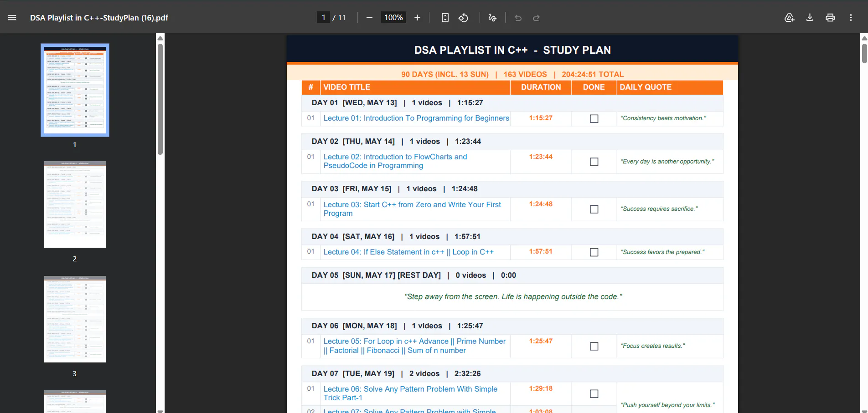
Task: Rotate the document counterclockwise
Action: pos(463,18)
